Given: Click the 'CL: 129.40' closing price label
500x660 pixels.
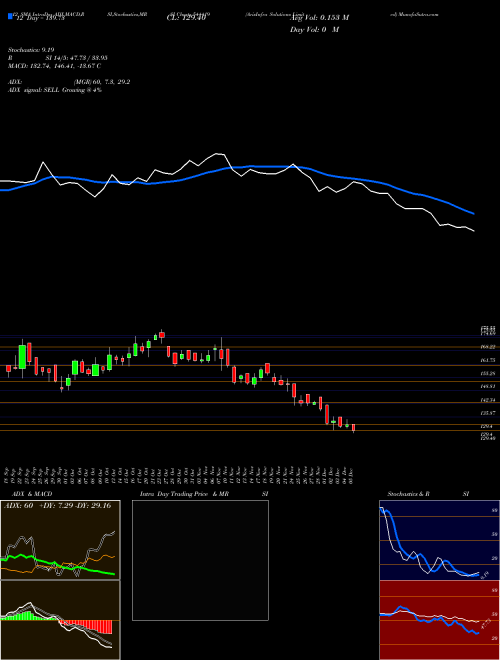Looking at the screenshot, I should [186, 18].
